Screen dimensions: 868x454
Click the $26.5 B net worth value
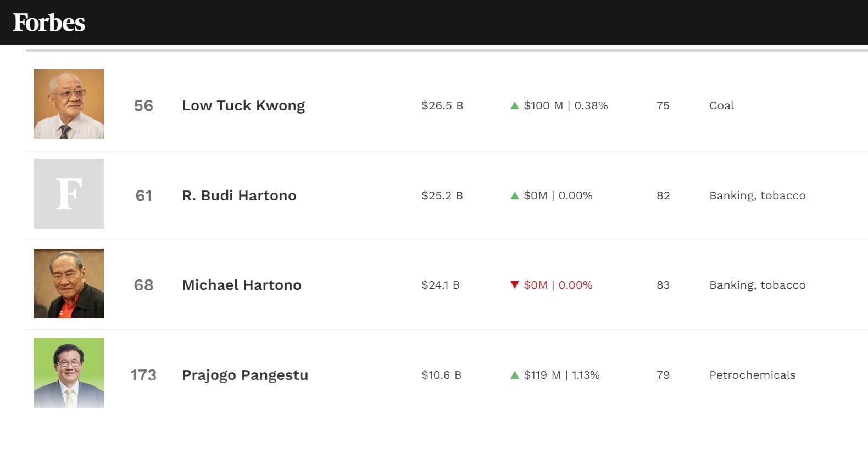(x=442, y=105)
